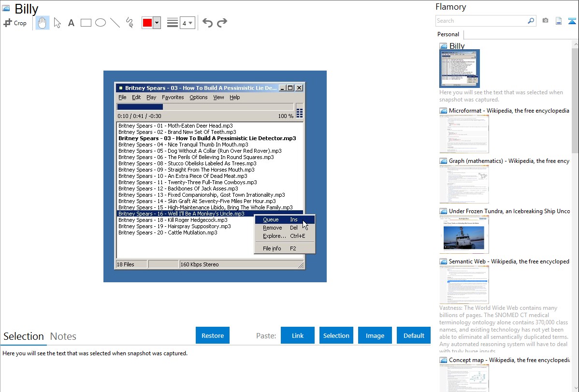The width and height of the screenshot is (579, 392).
Task: Pick the freehand scribble tool
Action: (x=130, y=23)
